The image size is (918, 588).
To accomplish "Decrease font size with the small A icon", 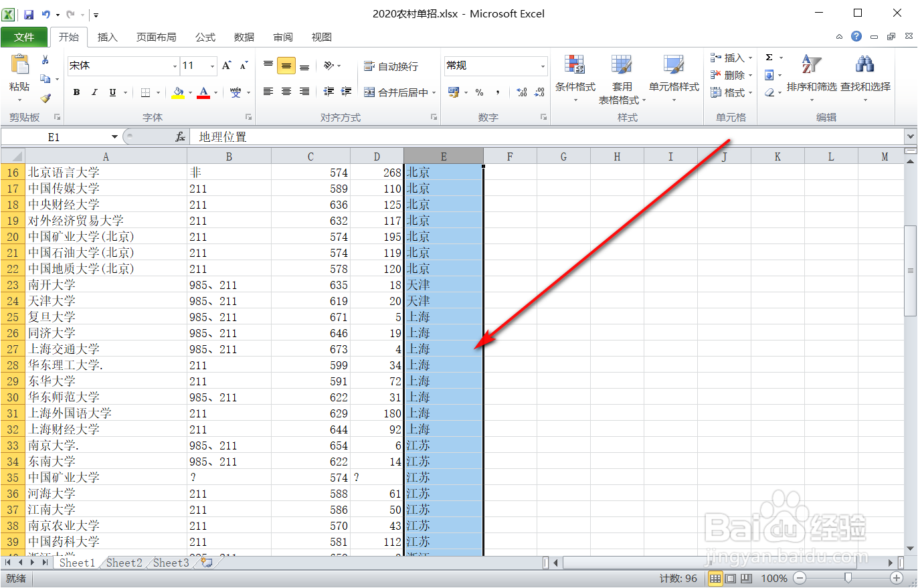I will [x=244, y=66].
